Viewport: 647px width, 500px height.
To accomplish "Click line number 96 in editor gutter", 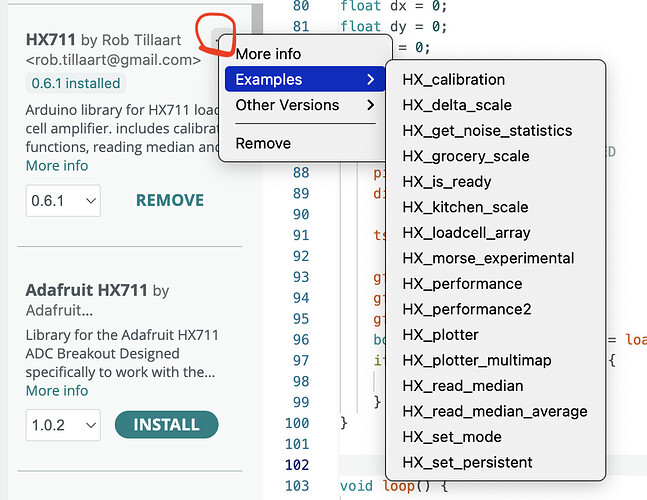I will point(301,340).
